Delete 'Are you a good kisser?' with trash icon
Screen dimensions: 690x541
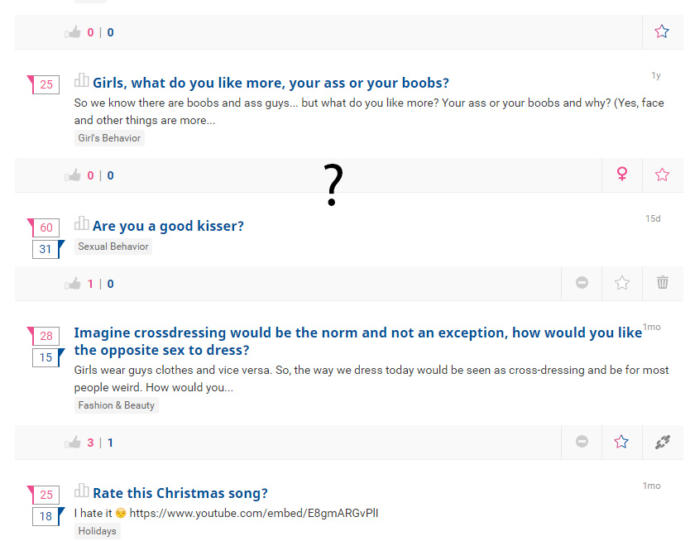pyautogui.click(x=662, y=282)
